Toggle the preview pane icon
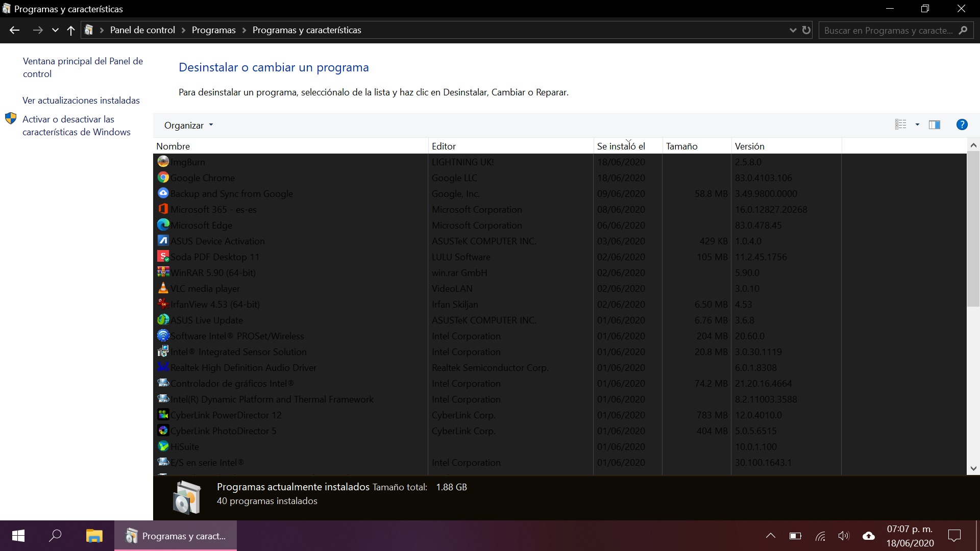This screenshot has height=551, width=980. [x=935, y=125]
